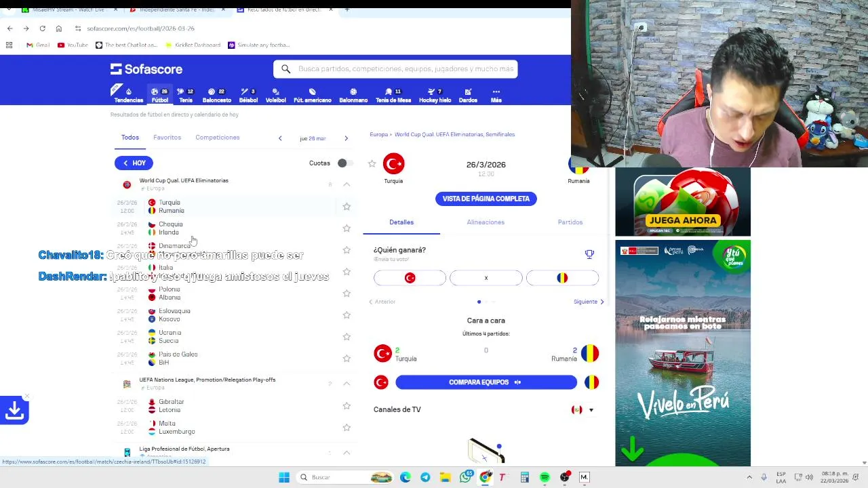This screenshot has height=488, width=868.
Task: Go to previous day arrow
Action: 280,138
